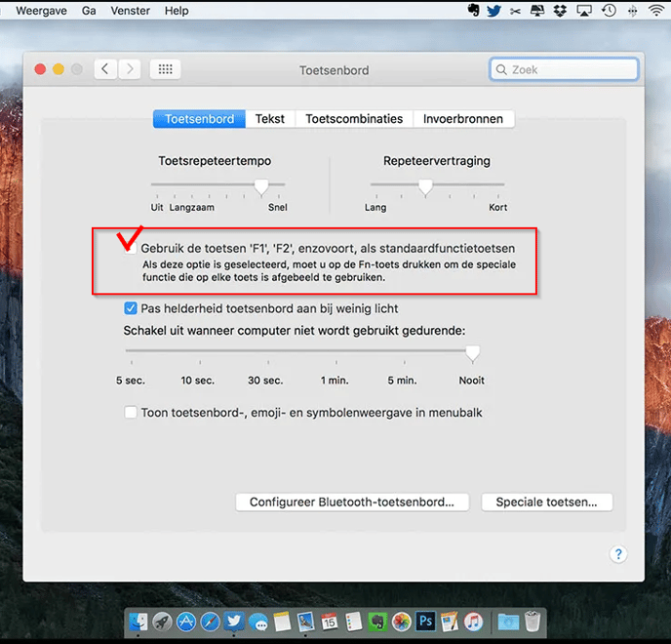Click Evernote elephant in menu bar
Image resolution: width=671 pixels, height=644 pixels.
pos(473,11)
